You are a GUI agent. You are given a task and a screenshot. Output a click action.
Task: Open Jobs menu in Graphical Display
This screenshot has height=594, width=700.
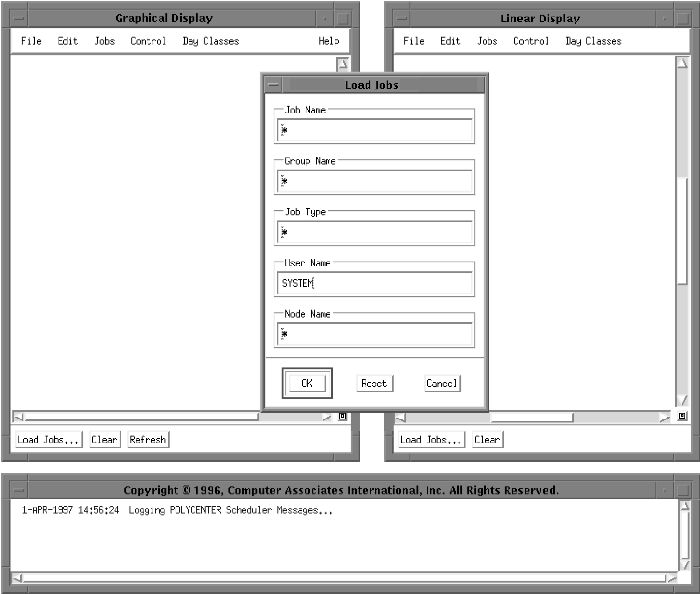click(x=104, y=41)
